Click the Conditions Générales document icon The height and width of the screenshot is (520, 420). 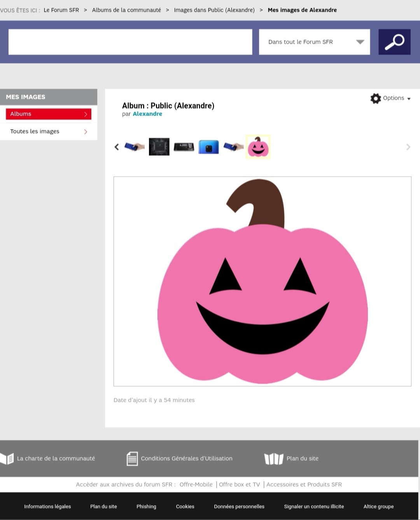[x=132, y=458]
